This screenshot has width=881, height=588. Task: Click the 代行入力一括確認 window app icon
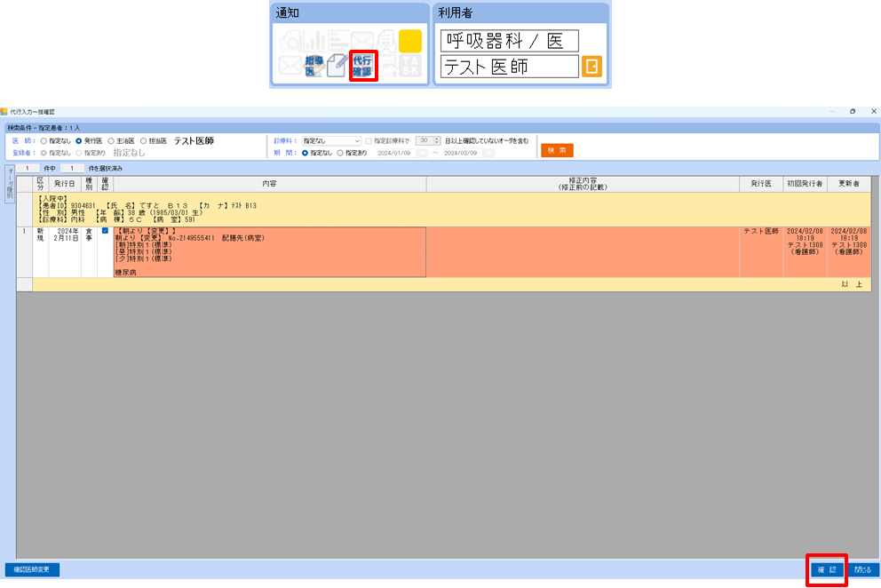coord(4,112)
